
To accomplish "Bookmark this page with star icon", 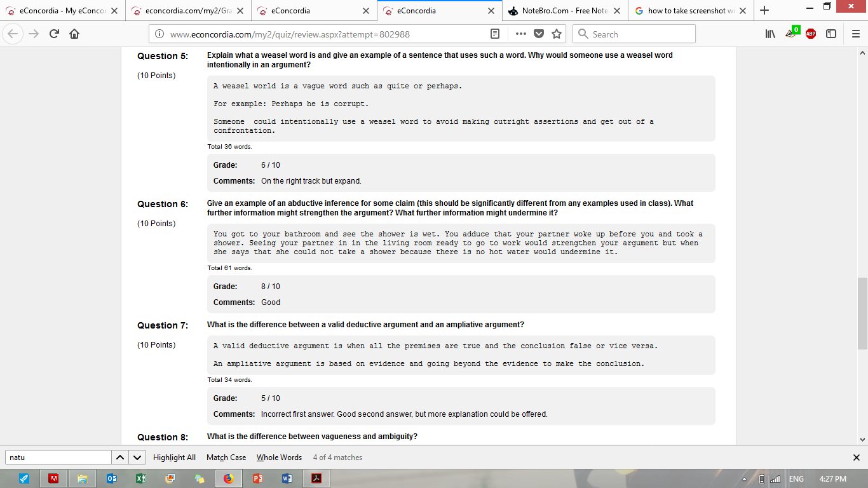I will [x=557, y=34].
